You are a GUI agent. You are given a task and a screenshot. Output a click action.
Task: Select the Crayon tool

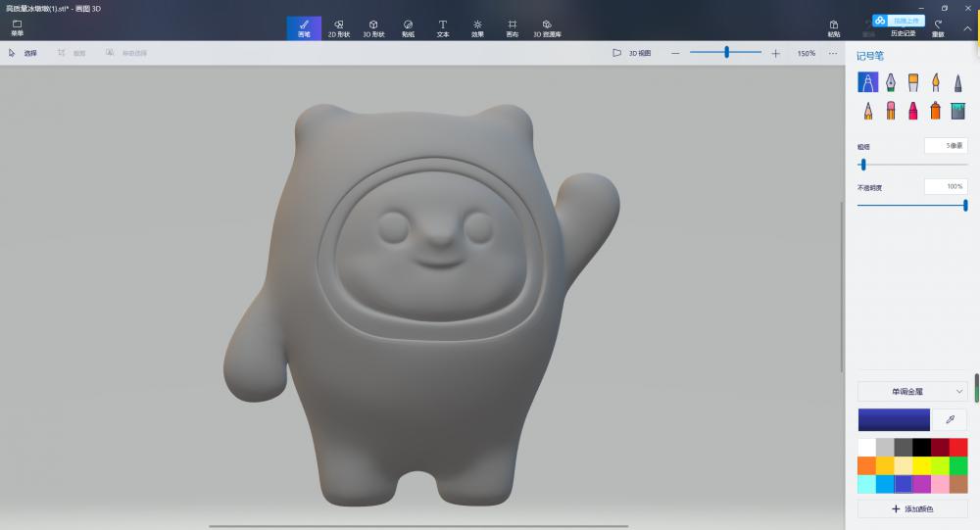tap(913, 111)
